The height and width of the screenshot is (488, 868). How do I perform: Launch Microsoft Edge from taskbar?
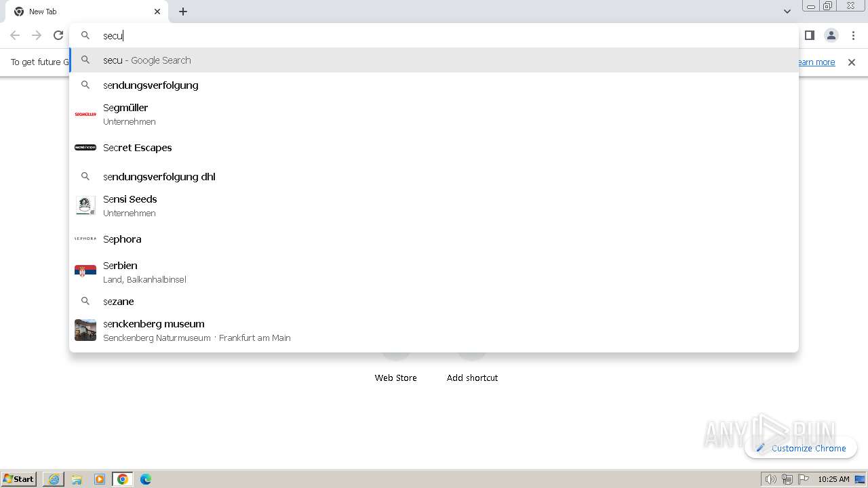tap(146, 479)
